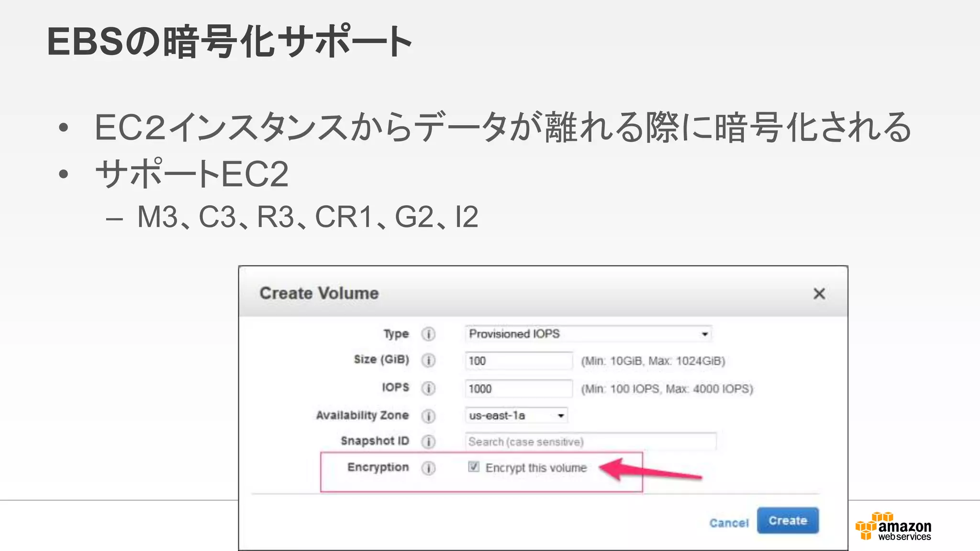This screenshot has height=551, width=980.
Task: Click the info icon next to IOPS
Action: [428, 388]
